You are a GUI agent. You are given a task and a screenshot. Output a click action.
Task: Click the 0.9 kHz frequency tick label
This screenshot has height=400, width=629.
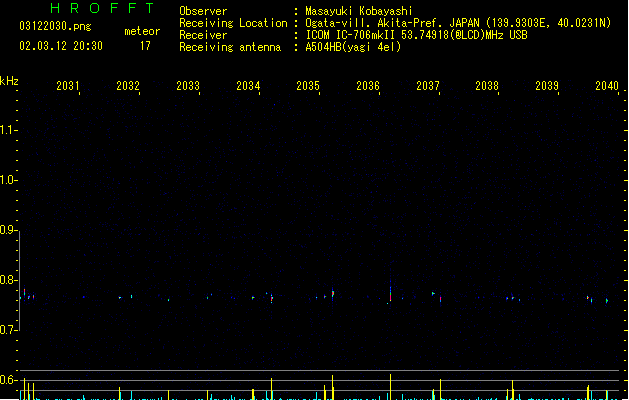(x=8, y=230)
